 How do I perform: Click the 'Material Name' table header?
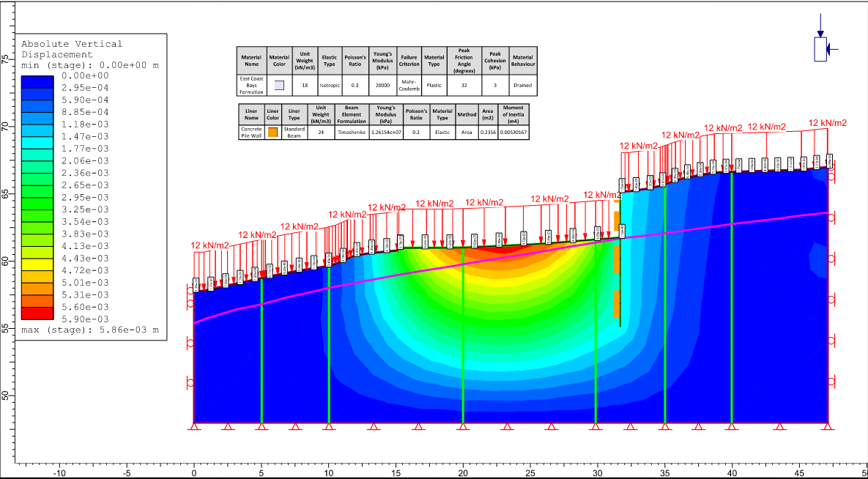(251, 60)
